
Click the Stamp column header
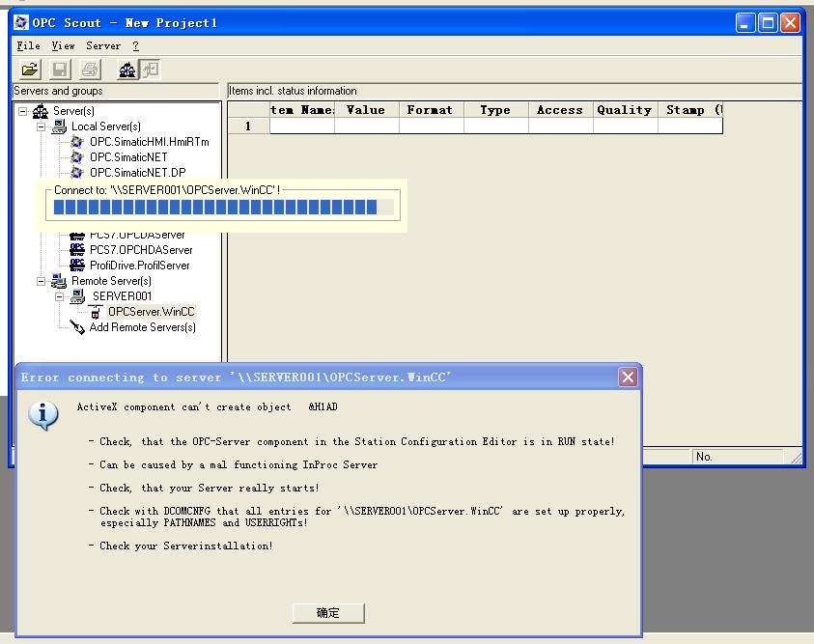tap(690, 110)
